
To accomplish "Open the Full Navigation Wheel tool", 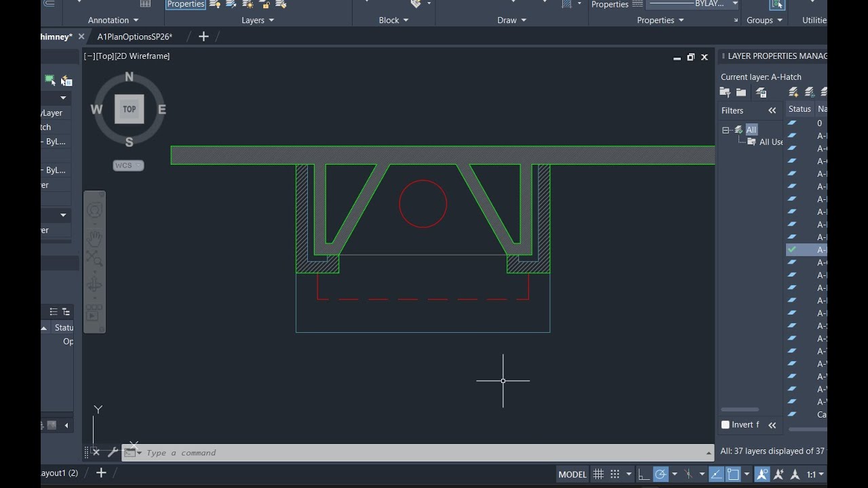I will pyautogui.click(x=94, y=211).
